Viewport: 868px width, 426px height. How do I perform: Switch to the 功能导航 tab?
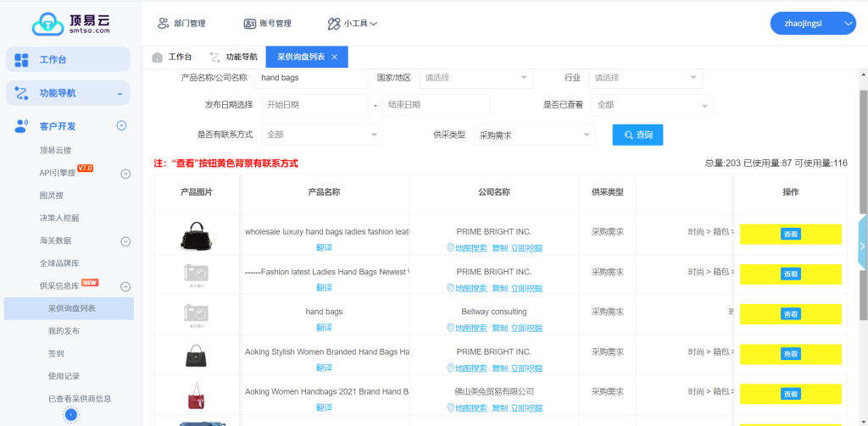(x=234, y=57)
